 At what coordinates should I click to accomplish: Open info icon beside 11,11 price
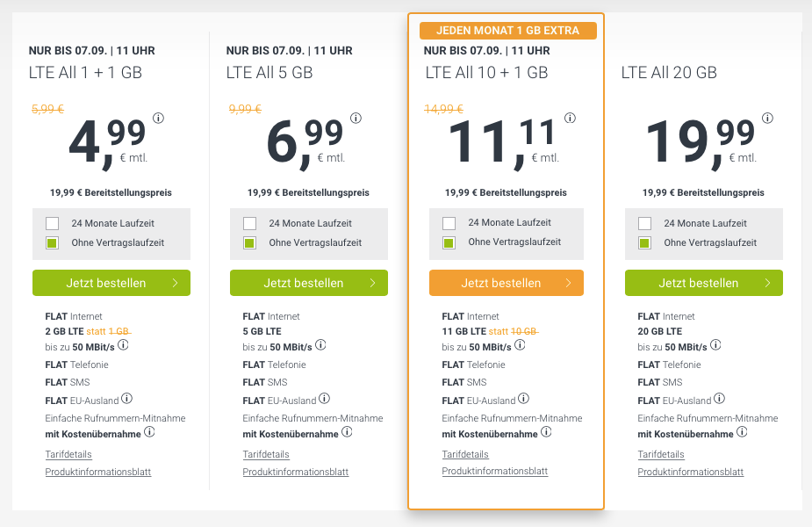[x=570, y=119]
